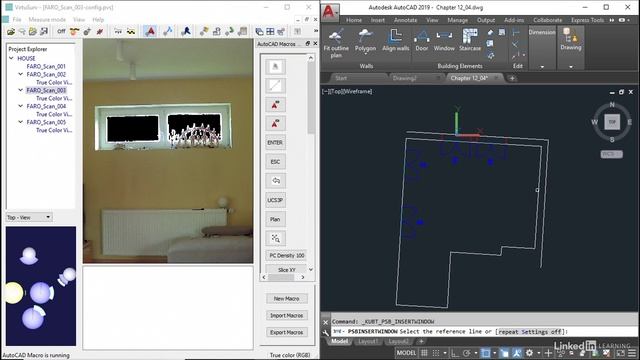Collapse the HOUSE project tree node
This screenshot has width=640, height=360.
11,58
